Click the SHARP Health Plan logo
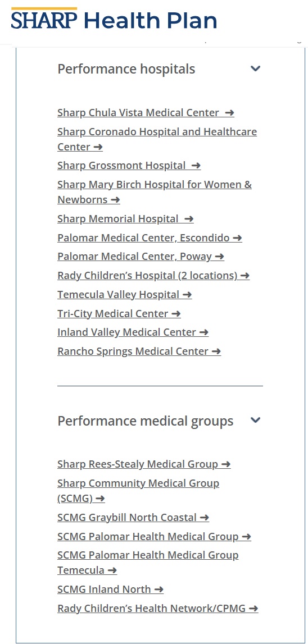 [x=114, y=19]
